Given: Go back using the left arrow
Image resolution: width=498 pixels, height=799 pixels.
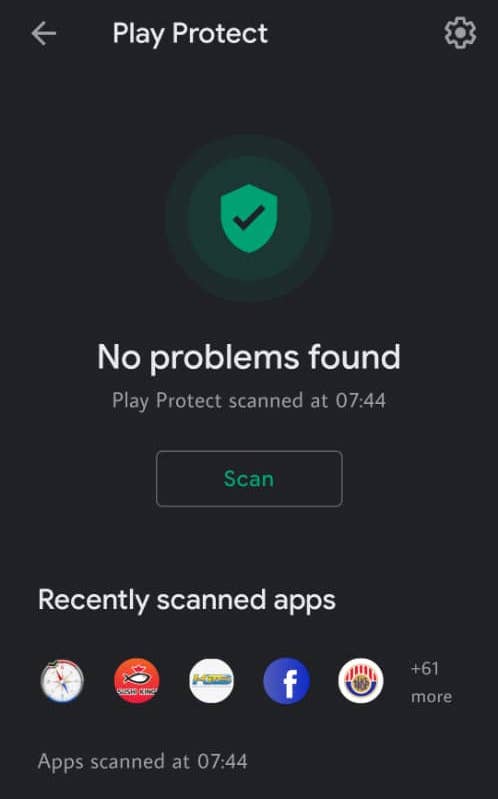Looking at the screenshot, I should (x=43, y=34).
